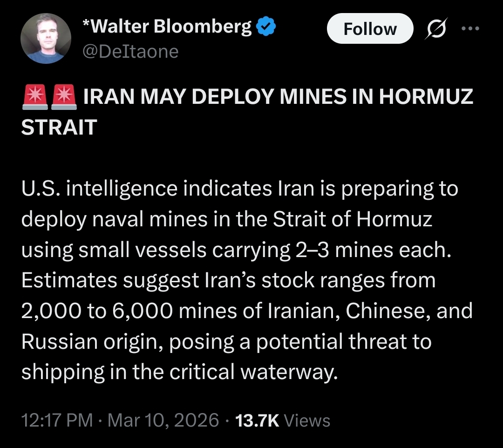Click the phrase 'Strait of Hormuz' in body
The height and width of the screenshot is (448, 503).
[352, 219]
